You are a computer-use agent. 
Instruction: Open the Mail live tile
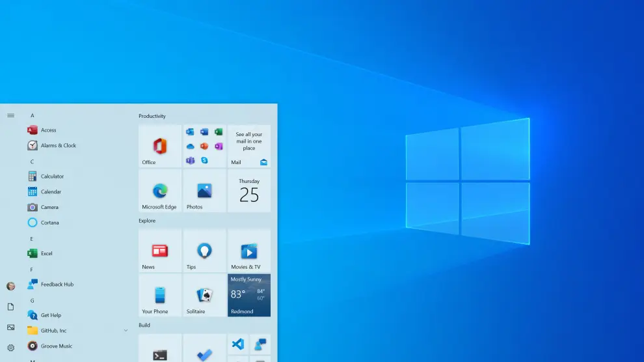click(249, 146)
